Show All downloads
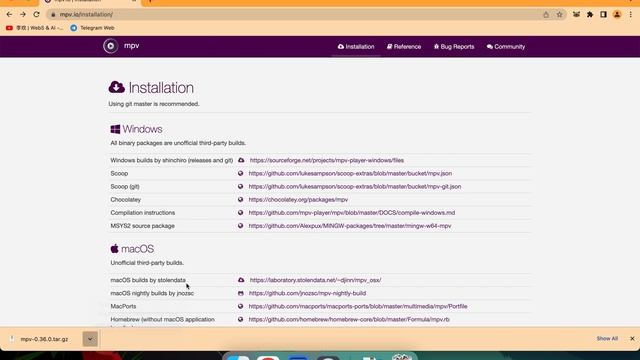This screenshot has height=360, width=640. (x=607, y=339)
